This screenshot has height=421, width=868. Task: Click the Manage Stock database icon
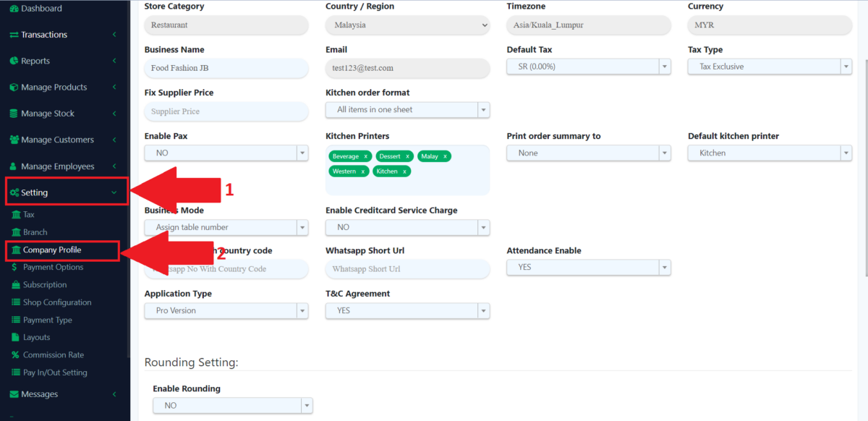point(14,114)
